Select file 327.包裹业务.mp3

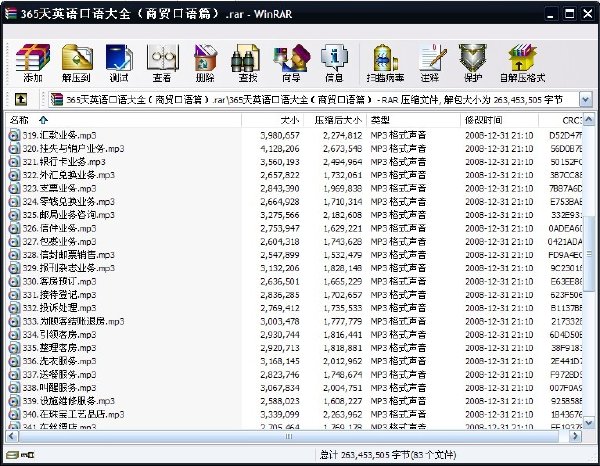(59, 241)
